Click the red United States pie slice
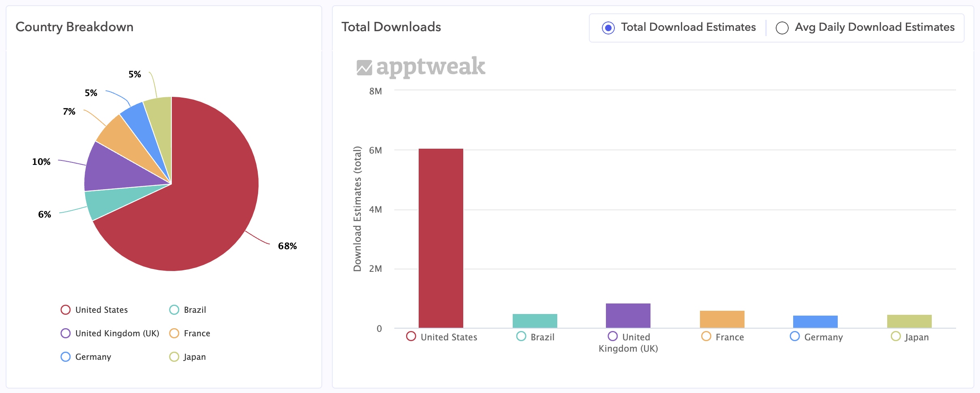Screen dimensions: 980x393 203,203
